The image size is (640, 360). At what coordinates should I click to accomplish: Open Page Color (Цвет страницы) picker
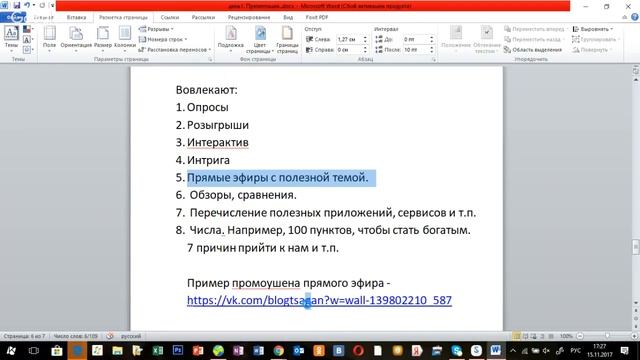[x=260, y=40]
